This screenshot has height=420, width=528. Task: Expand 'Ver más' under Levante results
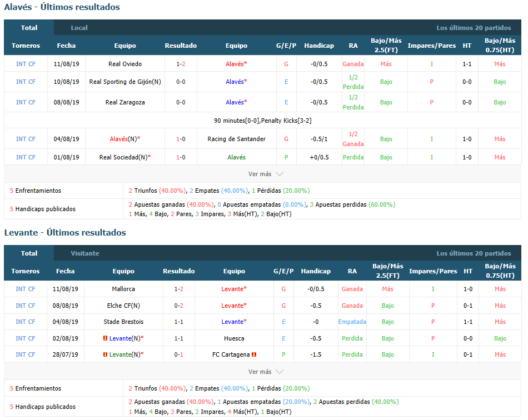266,372
